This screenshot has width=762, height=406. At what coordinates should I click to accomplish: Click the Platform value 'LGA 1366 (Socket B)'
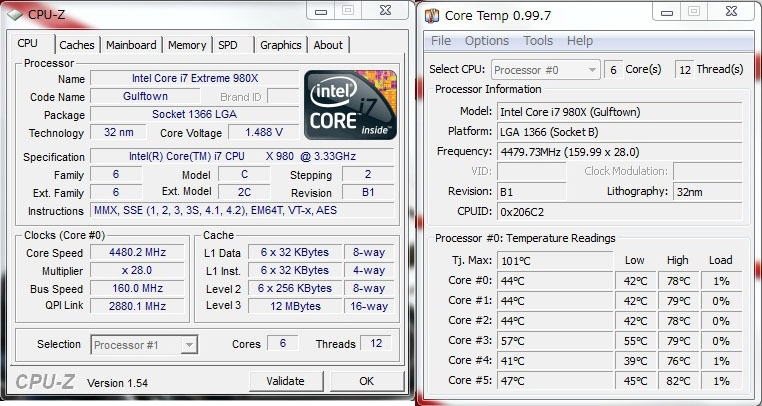(620, 132)
